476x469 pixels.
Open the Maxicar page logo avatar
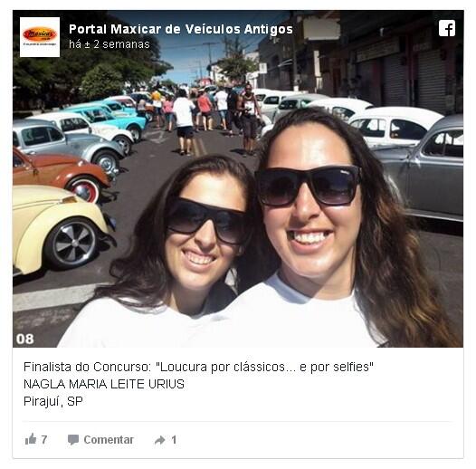(x=40, y=37)
